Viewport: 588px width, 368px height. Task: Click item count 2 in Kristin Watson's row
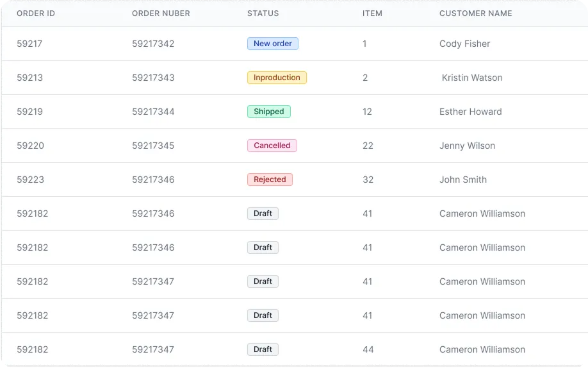365,78
